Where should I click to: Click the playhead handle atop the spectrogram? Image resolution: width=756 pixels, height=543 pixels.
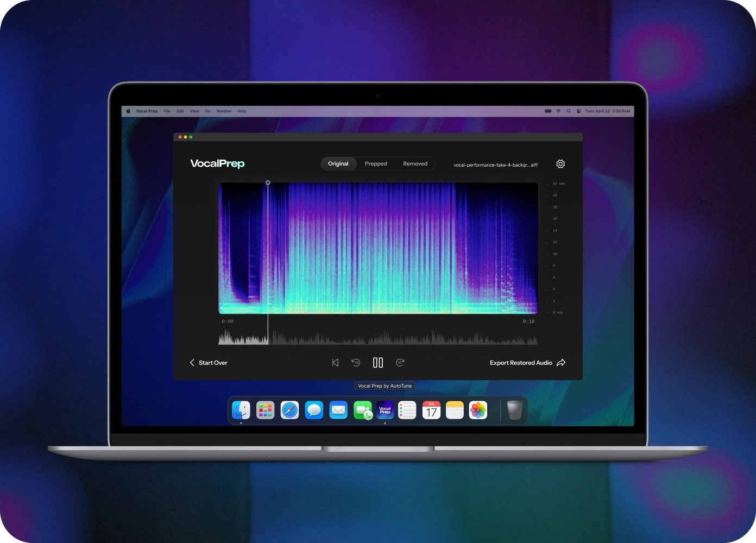tap(268, 183)
